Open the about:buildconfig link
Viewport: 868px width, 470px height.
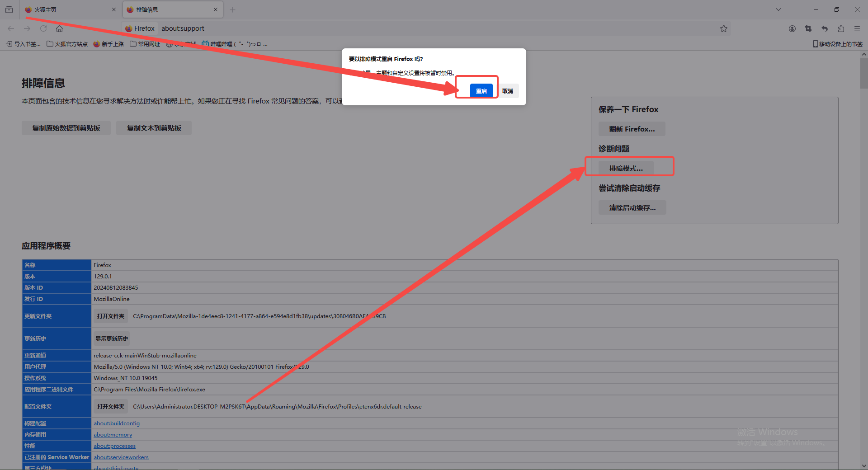[117, 423]
